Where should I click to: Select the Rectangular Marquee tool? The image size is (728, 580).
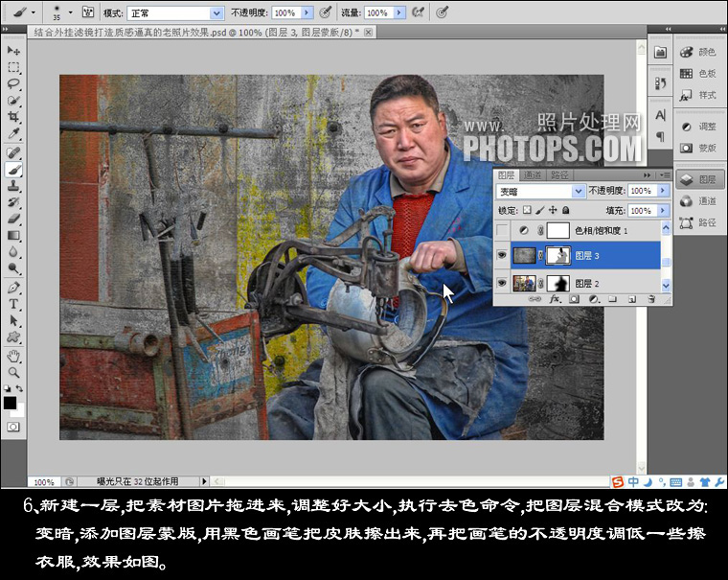[13, 67]
